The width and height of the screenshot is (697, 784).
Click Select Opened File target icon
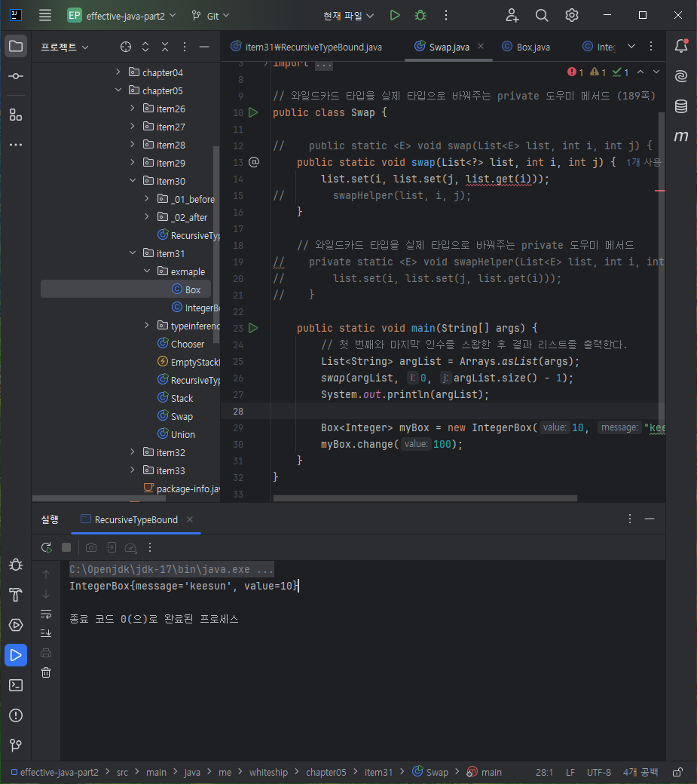126,47
